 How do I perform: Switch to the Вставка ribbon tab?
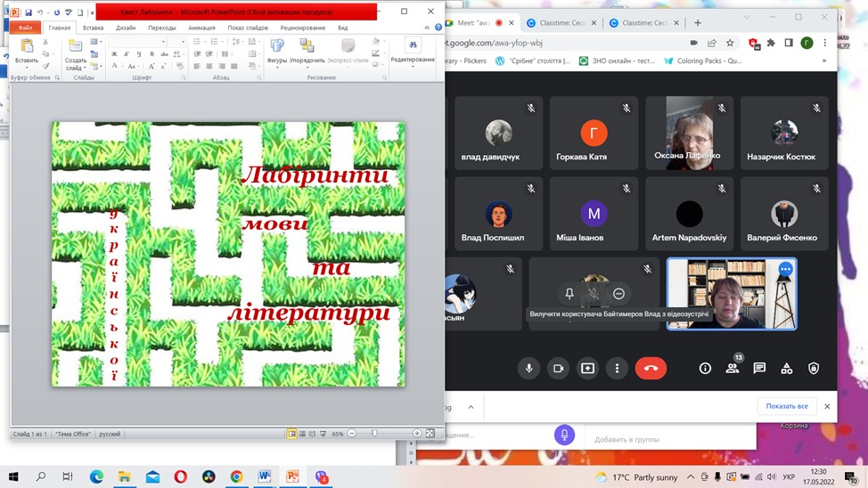93,28
